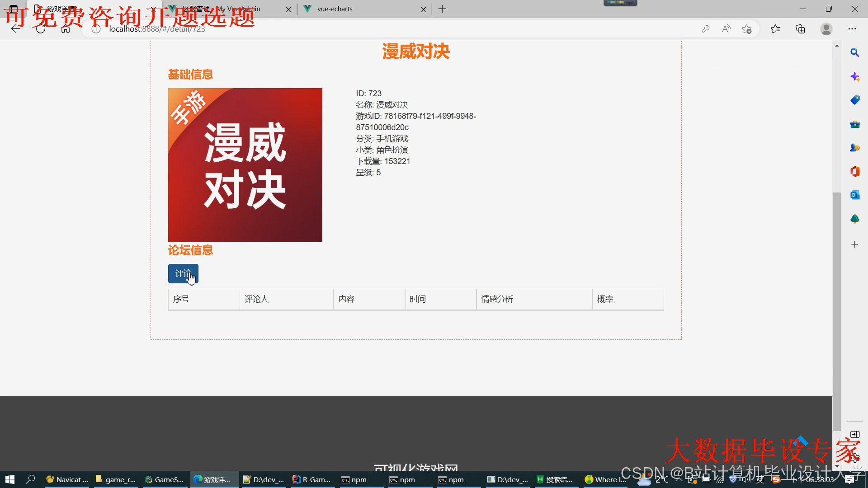Click the Favorites star toolbar icon

point(775,29)
